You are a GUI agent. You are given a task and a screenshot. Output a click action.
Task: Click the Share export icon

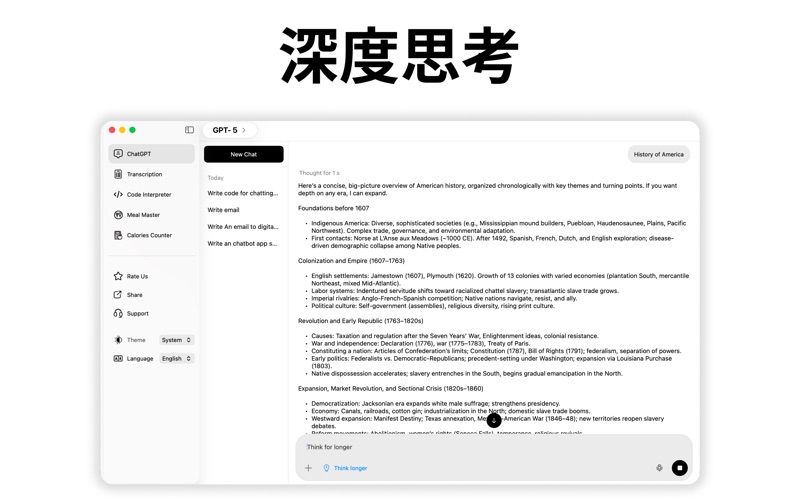point(118,295)
